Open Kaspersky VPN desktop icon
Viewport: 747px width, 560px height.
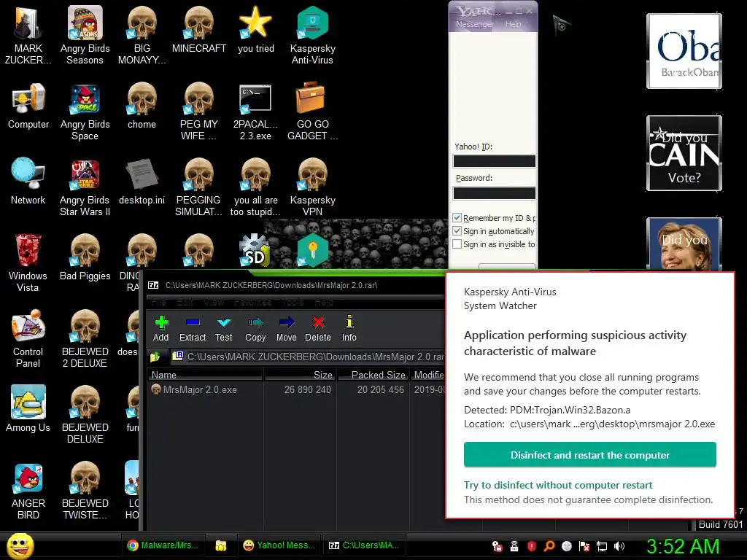312,187
